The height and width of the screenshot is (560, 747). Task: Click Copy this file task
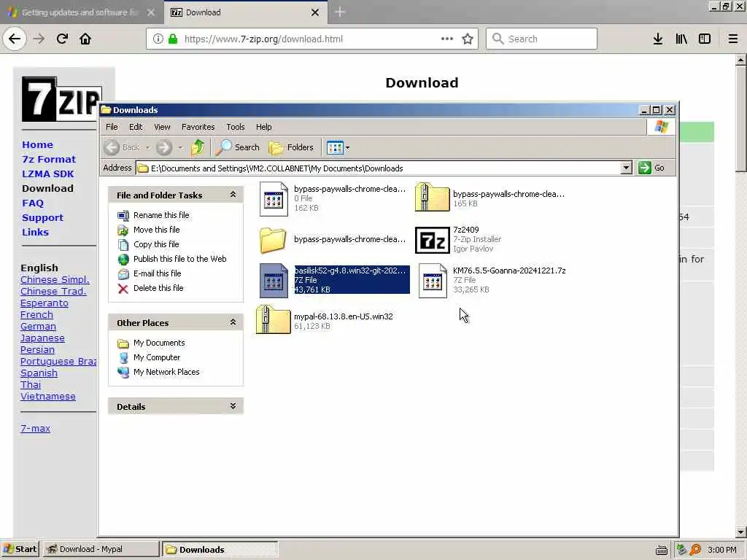coord(156,244)
